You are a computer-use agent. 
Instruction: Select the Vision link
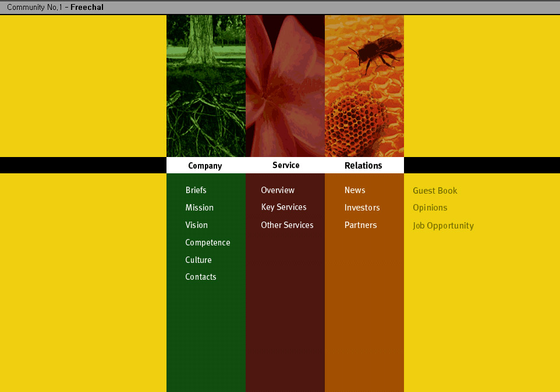pos(196,225)
